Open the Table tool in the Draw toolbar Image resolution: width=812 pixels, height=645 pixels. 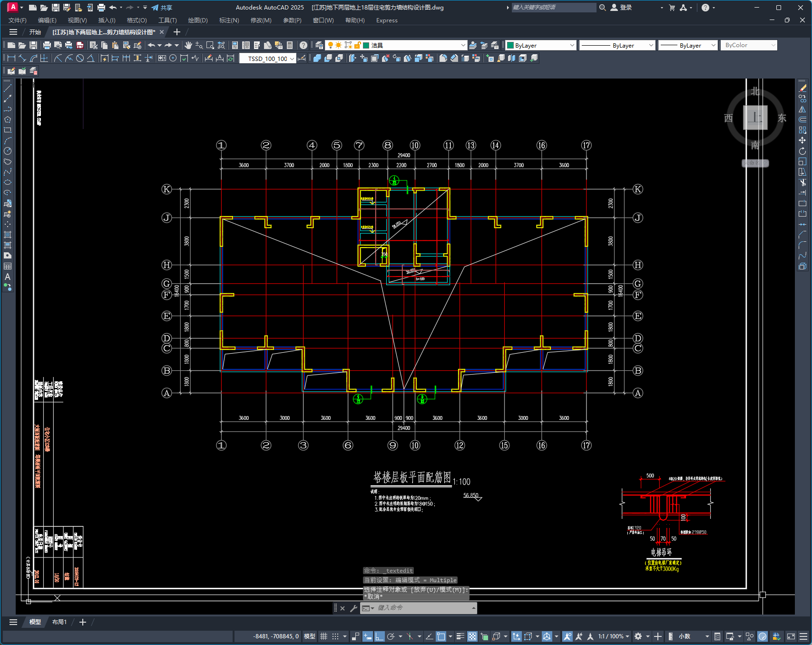point(8,266)
